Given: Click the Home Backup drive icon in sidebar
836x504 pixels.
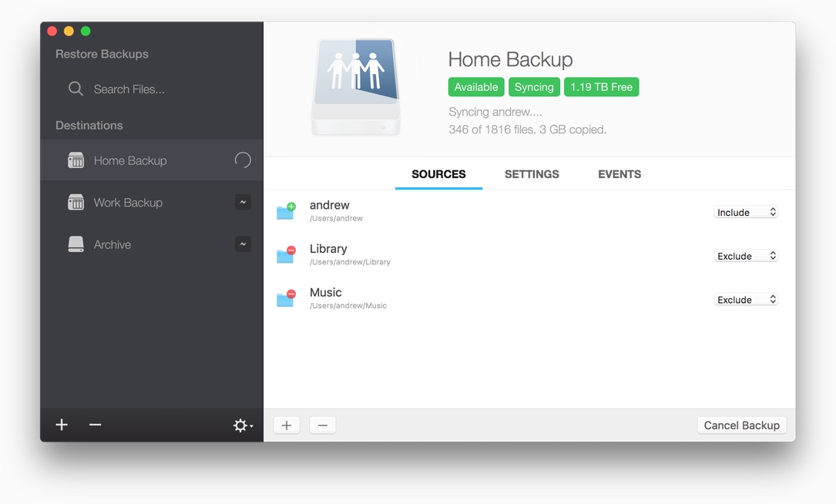Looking at the screenshot, I should [76, 160].
